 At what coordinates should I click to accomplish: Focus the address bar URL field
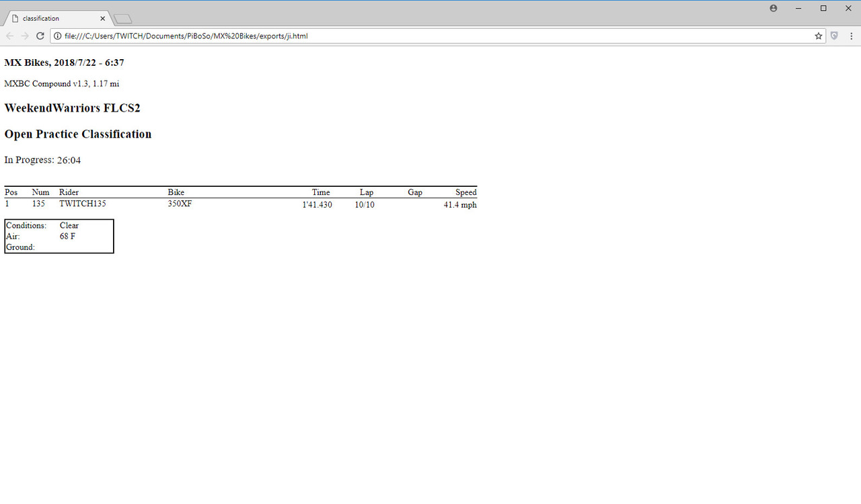[x=437, y=36]
